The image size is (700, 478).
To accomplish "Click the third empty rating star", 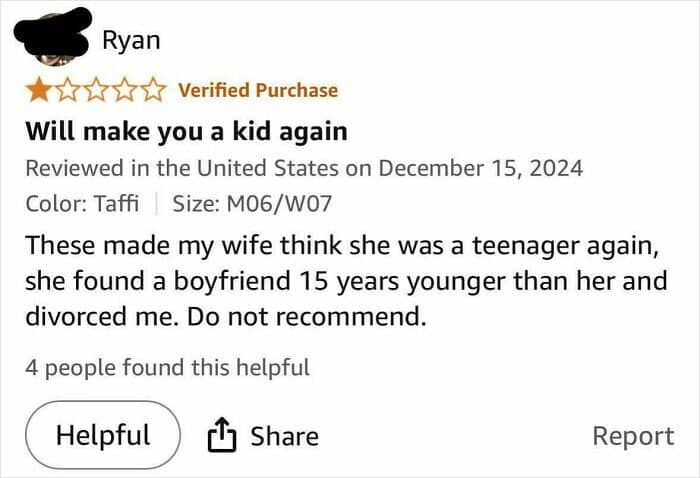I will [x=96, y=91].
